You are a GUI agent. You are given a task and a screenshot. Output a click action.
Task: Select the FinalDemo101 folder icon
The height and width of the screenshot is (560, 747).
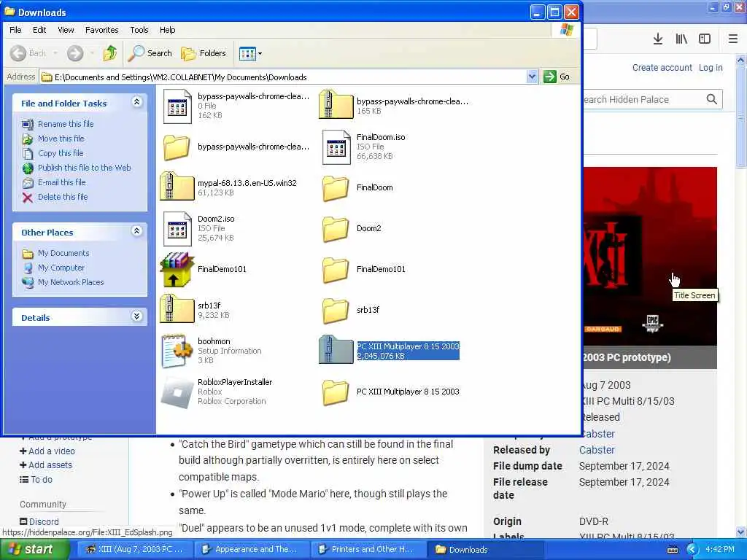pyautogui.click(x=336, y=270)
